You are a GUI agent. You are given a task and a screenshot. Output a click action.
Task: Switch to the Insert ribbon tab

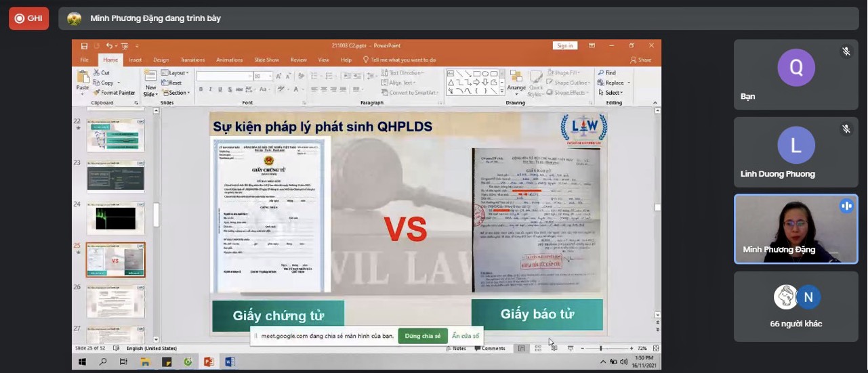click(136, 60)
